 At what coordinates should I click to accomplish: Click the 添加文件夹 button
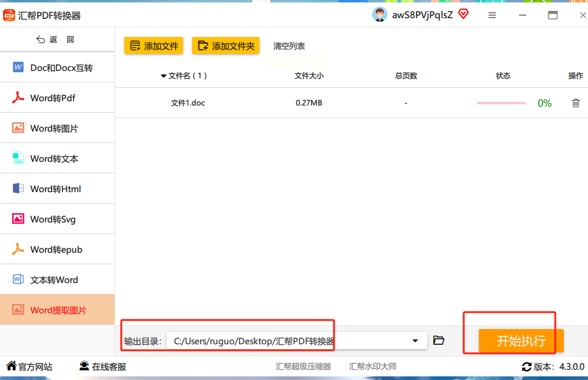[x=226, y=45]
